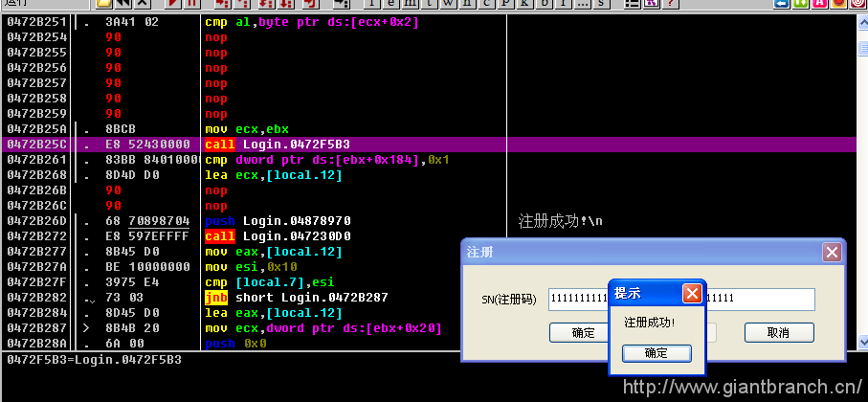
Task: Select the nop at address 0472B254
Action: click(216, 37)
